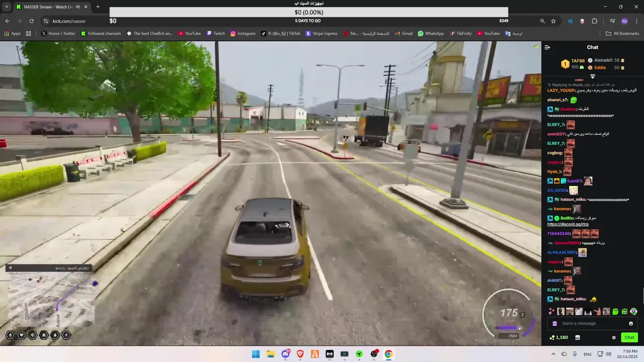Open Discord from the taskbar
The image size is (644, 362).
(285, 354)
